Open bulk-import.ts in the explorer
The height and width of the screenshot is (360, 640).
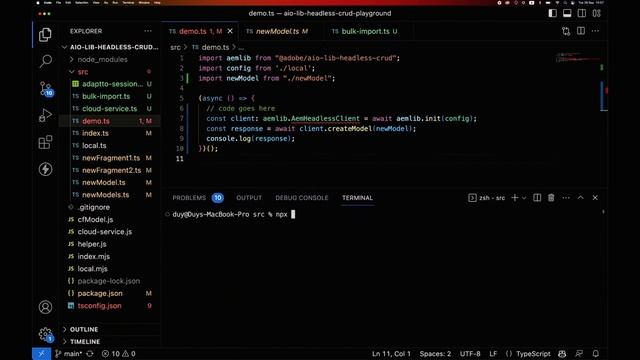coord(110,96)
